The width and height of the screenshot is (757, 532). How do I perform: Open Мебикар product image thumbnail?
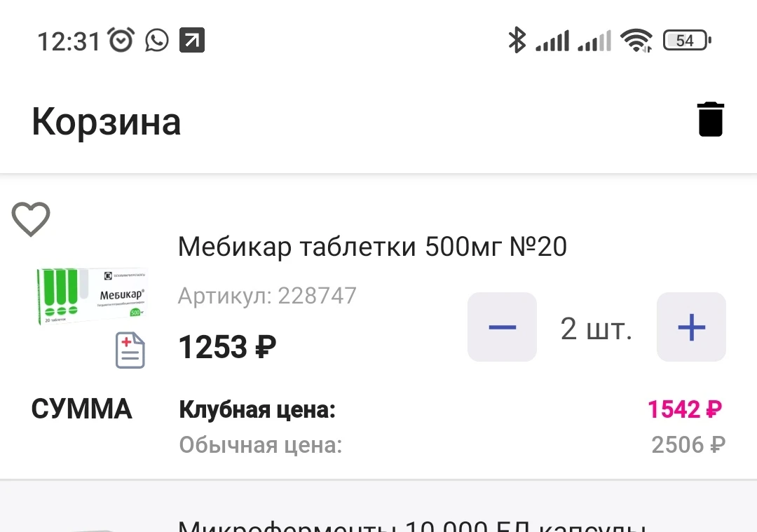point(91,296)
